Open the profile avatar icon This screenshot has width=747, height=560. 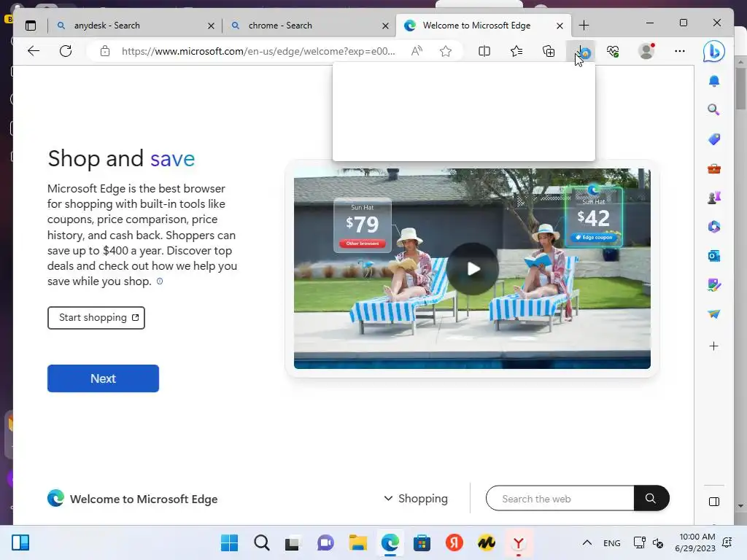click(x=646, y=51)
